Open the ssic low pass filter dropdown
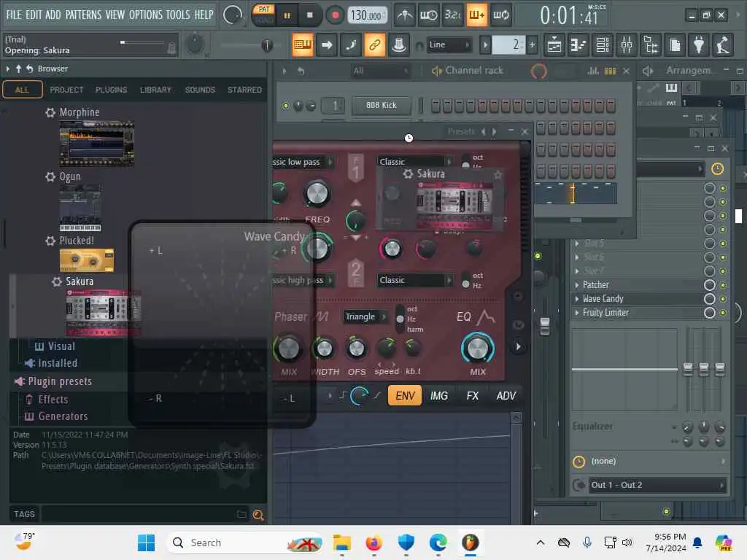 tap(303, 162)
